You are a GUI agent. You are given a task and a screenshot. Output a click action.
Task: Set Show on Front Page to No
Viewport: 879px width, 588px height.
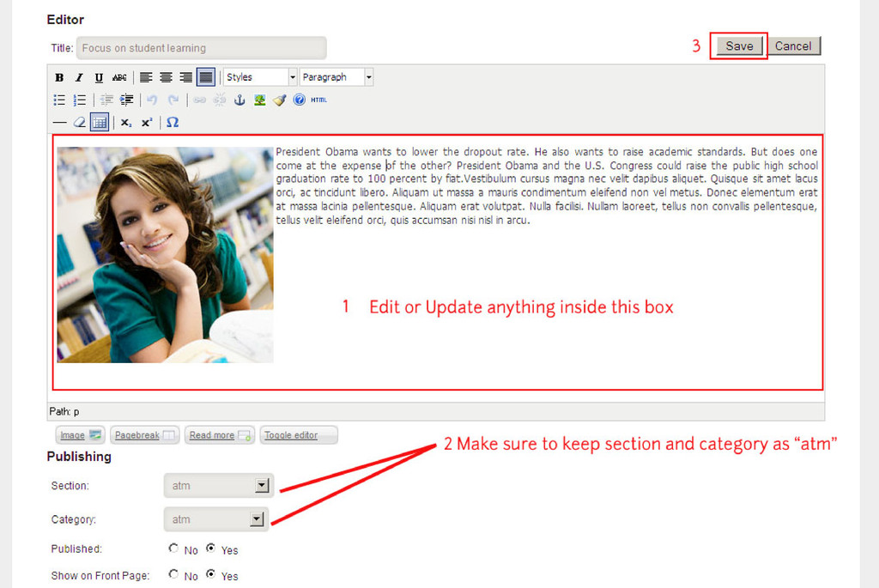(x=173, y=574)
